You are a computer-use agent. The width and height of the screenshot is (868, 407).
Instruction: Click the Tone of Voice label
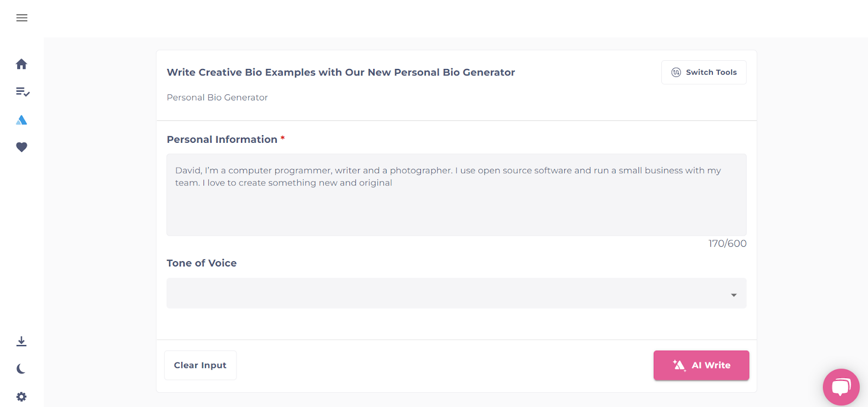click(x=202, y=263)
